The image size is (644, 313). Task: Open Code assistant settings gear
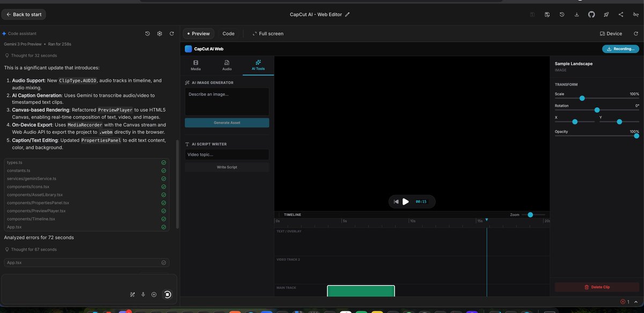tap(159, 33)
